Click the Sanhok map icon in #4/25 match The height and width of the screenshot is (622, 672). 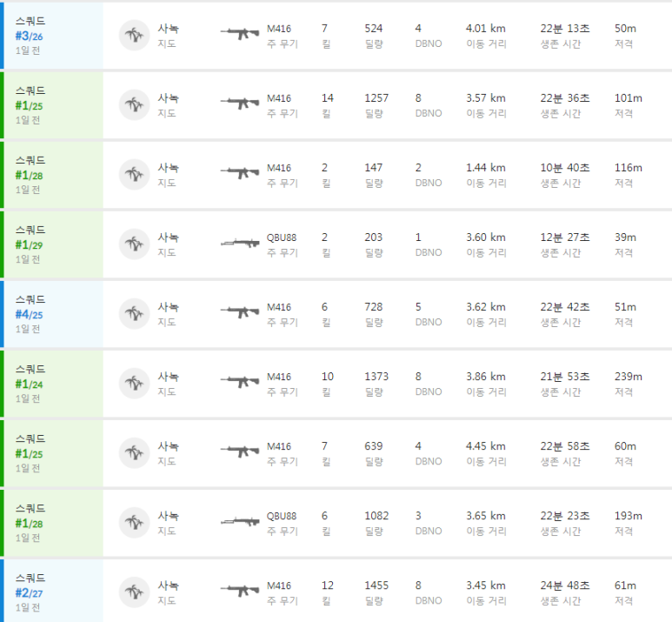(134, 313)
